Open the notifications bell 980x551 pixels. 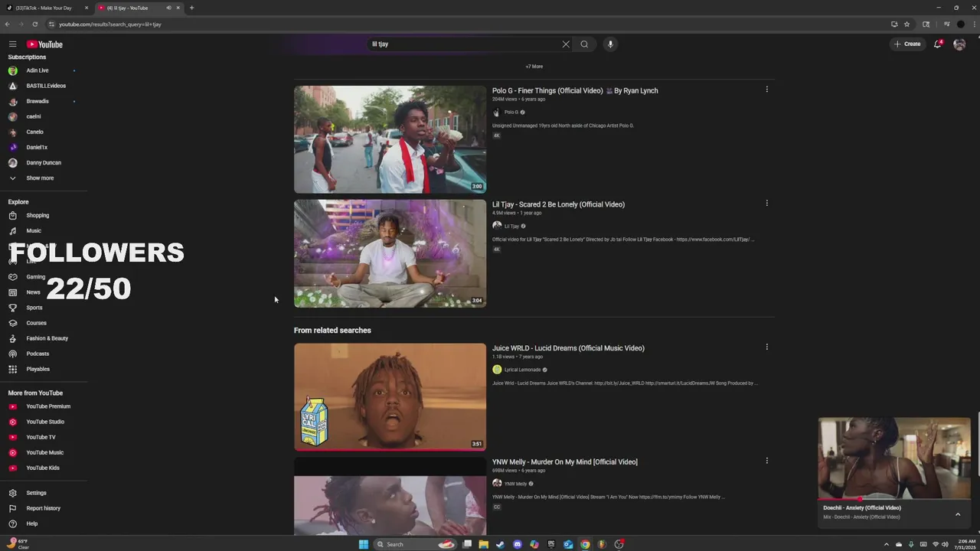point(938,44)
